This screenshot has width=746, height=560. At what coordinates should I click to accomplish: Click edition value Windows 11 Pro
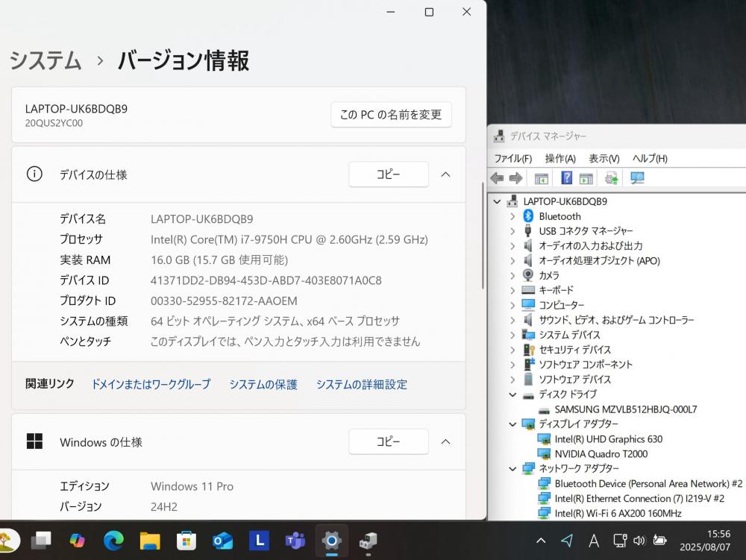click(192, 486)
